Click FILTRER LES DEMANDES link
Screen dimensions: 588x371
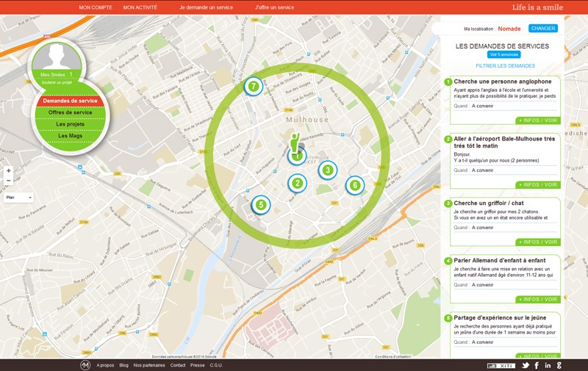(506, 66)
